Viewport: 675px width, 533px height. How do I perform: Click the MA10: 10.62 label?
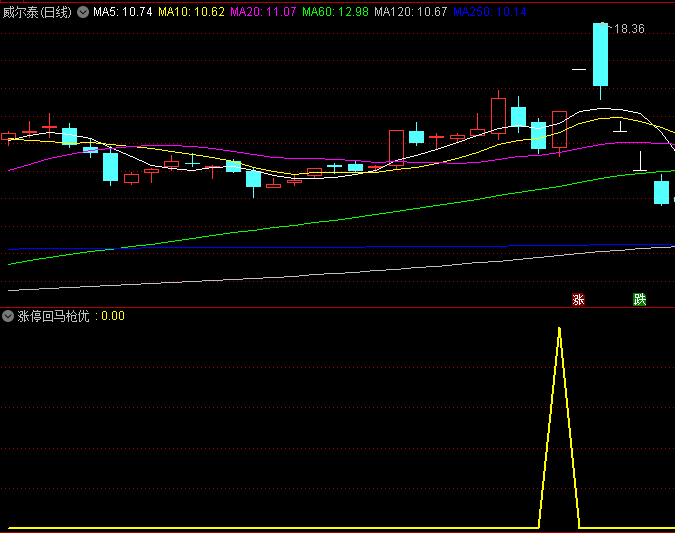pos(191,12)
